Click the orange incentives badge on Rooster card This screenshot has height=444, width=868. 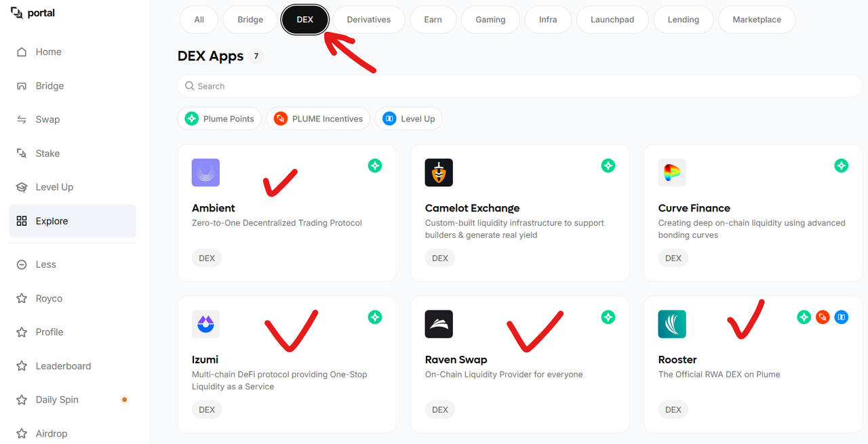(x=823, y=317)
